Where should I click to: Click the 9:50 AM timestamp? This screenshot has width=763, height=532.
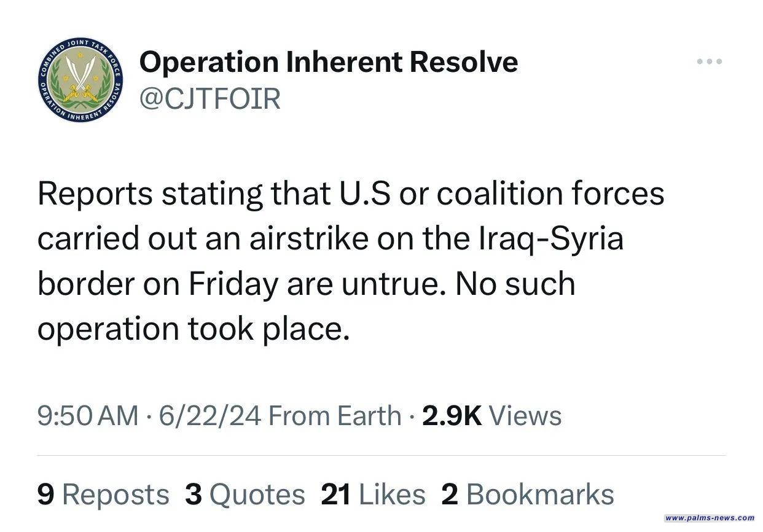(88, 416)
